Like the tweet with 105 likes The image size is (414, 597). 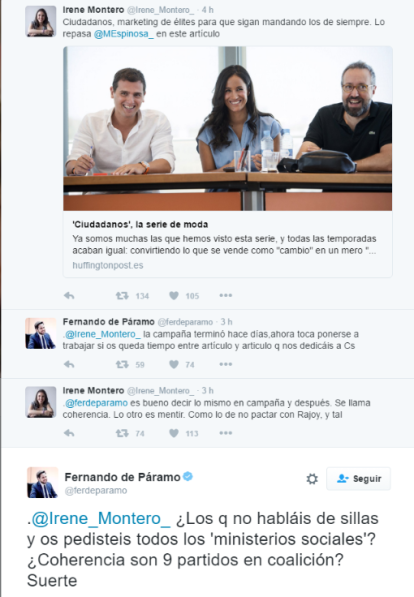click(x=174, y=295)
